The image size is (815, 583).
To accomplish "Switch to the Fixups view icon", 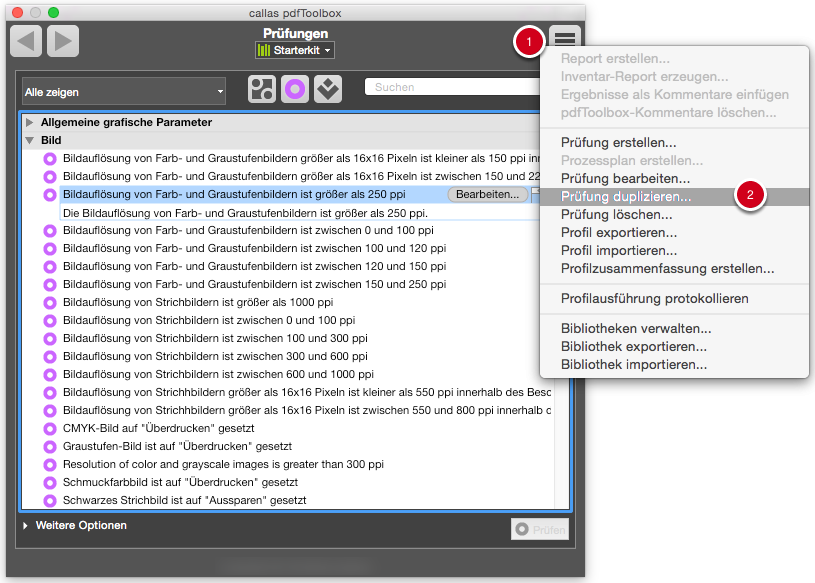I will (x=328, y=89).
